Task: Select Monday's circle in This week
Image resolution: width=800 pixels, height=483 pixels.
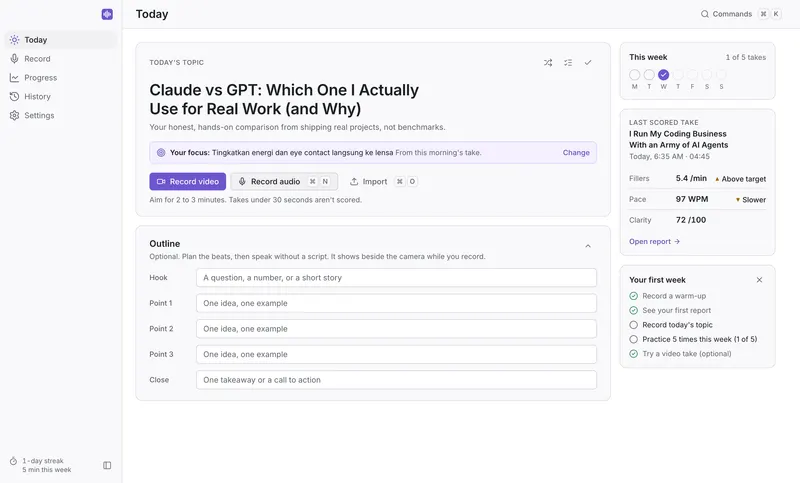Action: click(x=635, y=75)
